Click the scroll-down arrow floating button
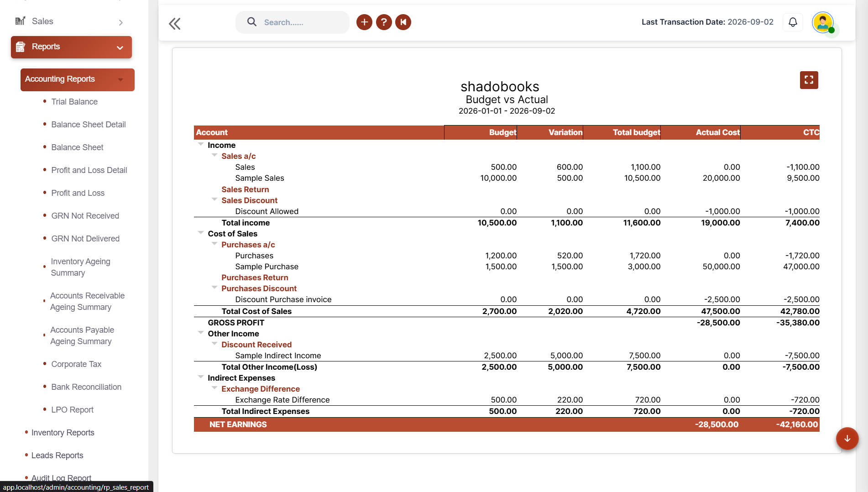Image resolution: width=868 pixels, height=492 pixels. point(847,439)
